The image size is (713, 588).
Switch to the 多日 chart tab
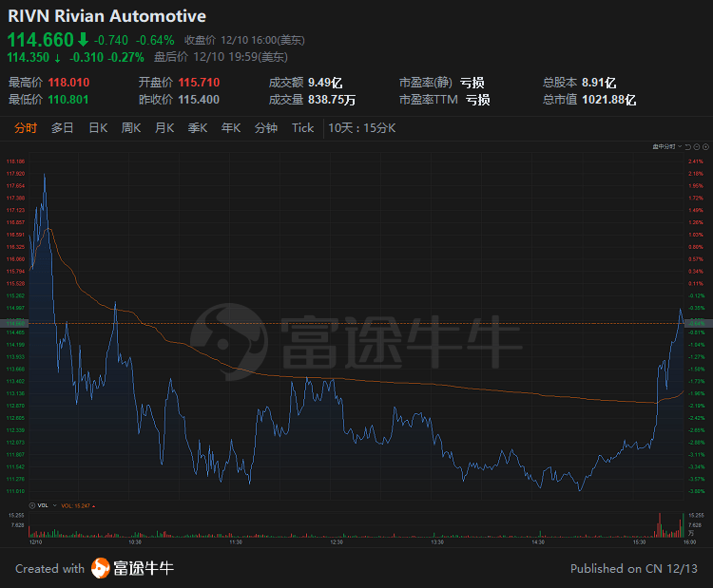[x=63, y=128]
